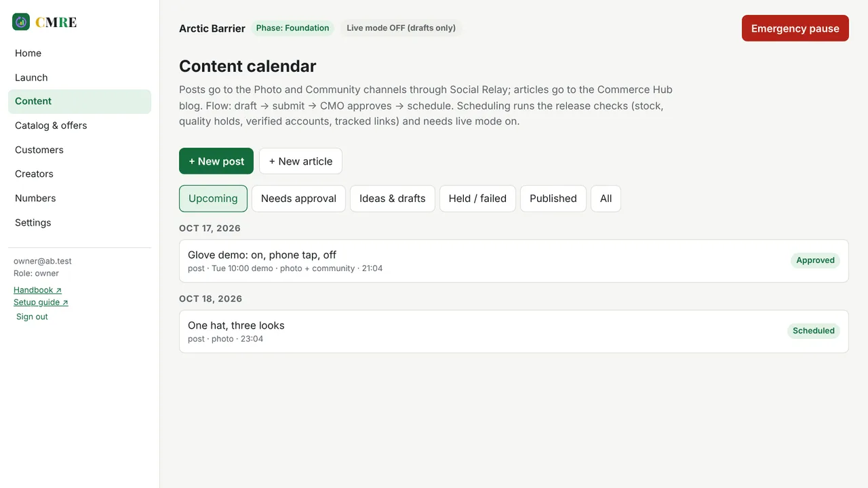This screenshot has height=488, width=868.
Task: Switch to the Upcoming tab
Action: point(213,199)
